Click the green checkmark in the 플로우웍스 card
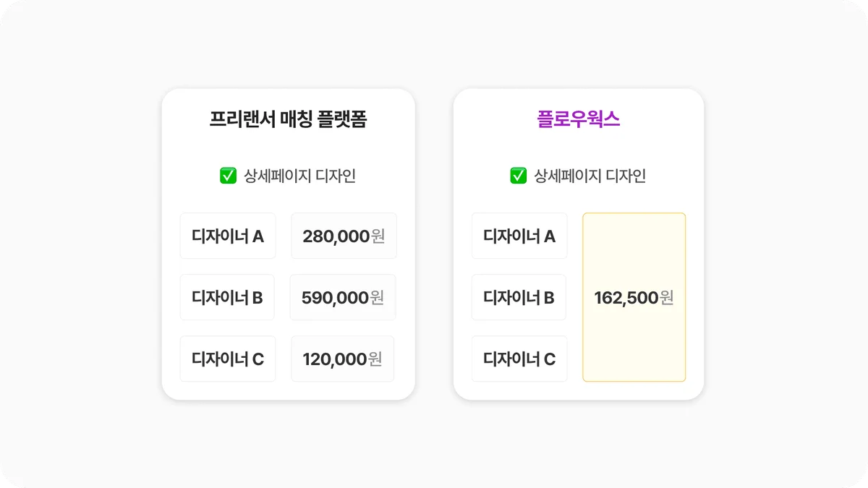Viewport: 868px width, 488px height. pos(518,176)
